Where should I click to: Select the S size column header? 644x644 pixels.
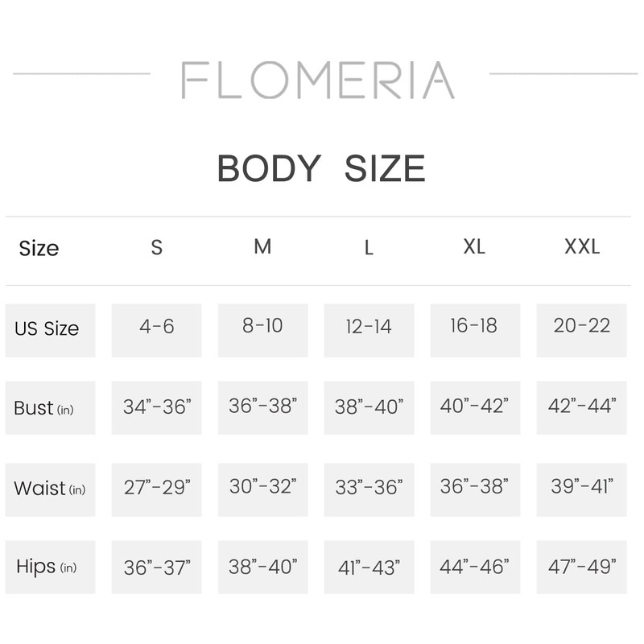156,247
